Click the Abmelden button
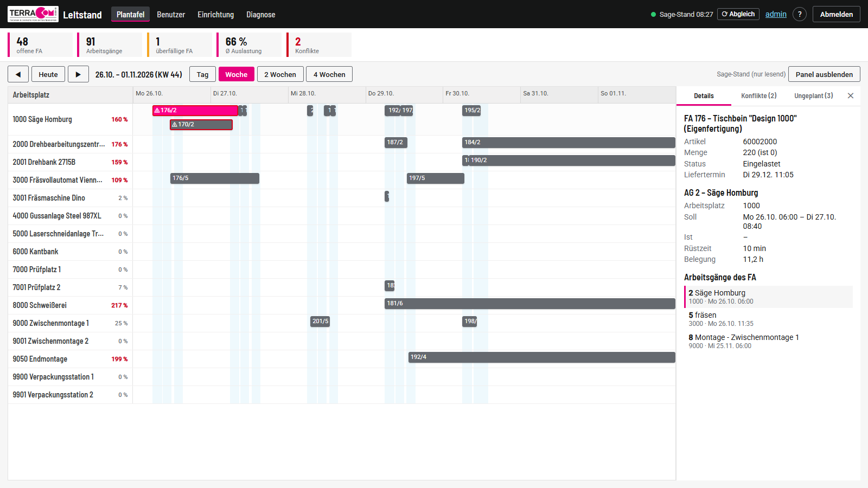Image resolution: width=868 pixels, height=488 pixels. click(x=837, y=14)
